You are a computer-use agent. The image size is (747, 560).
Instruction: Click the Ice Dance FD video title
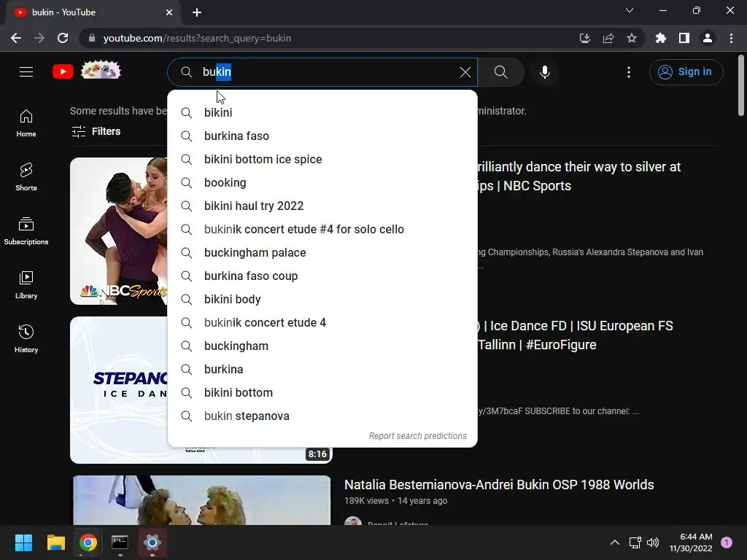pos(576,335)
